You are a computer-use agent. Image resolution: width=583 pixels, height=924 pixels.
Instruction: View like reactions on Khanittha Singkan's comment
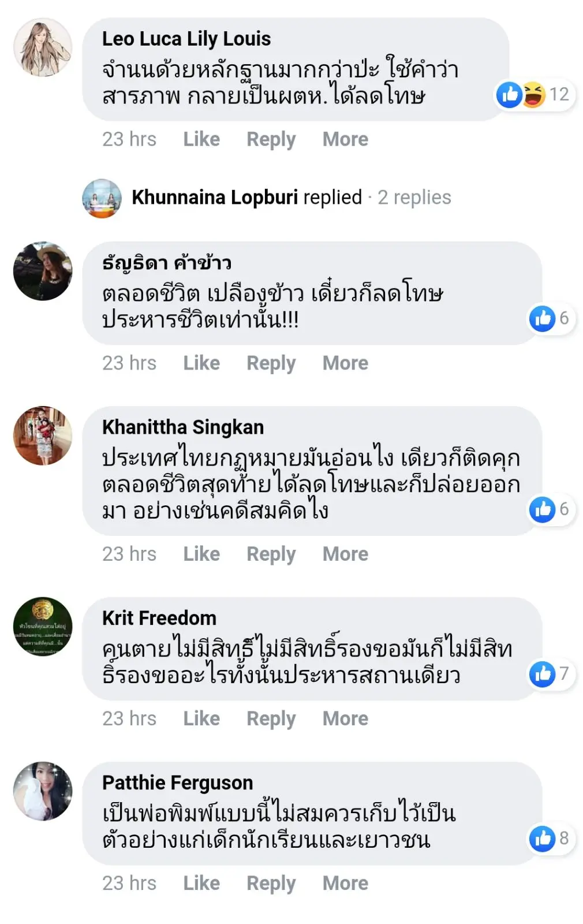[550, 509]
